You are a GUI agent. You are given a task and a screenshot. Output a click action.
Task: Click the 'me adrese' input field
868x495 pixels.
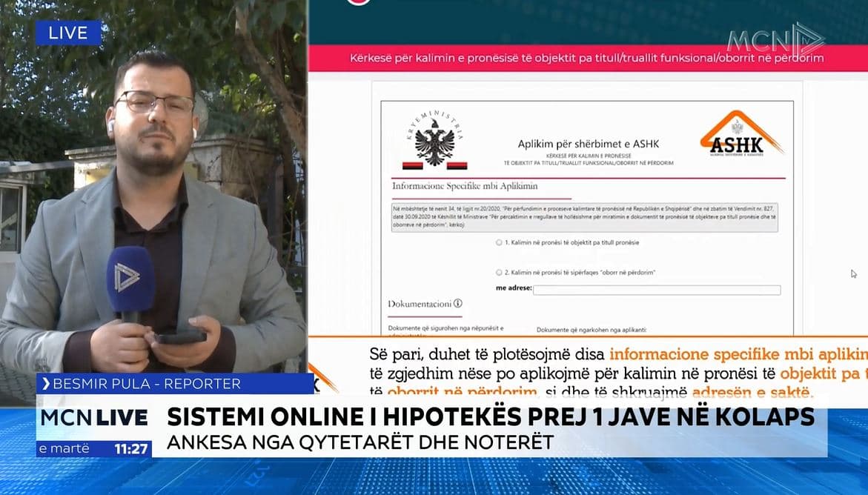(x=657, y=290)
